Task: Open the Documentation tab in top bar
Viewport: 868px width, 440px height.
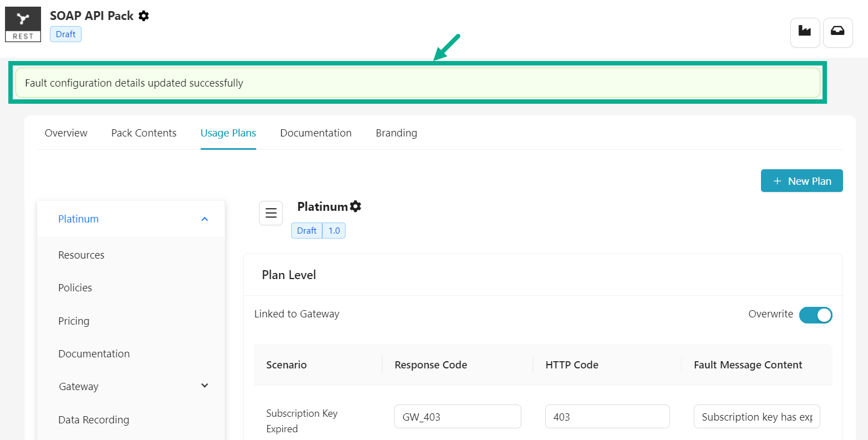Action: (x=316, y=133)
